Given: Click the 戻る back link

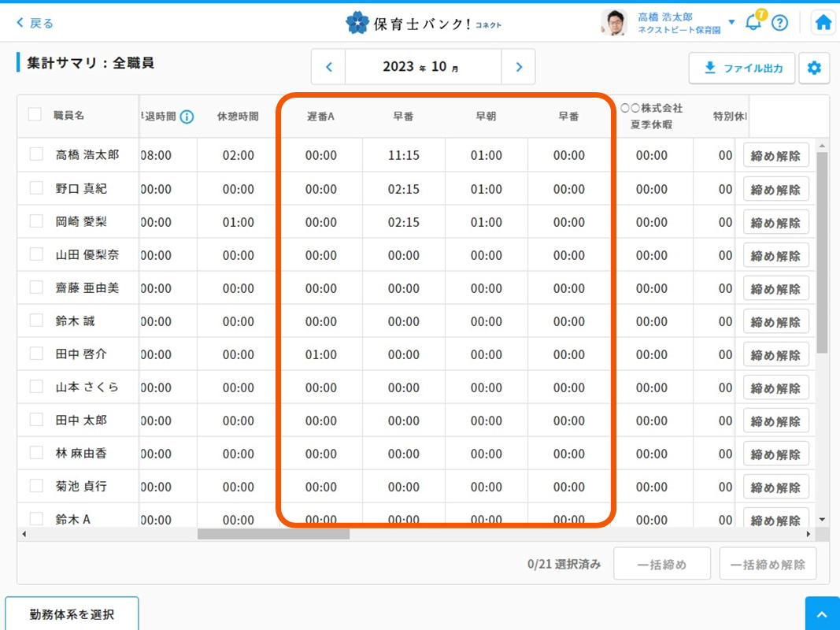Looking at the screenshot, I should 35,23.
